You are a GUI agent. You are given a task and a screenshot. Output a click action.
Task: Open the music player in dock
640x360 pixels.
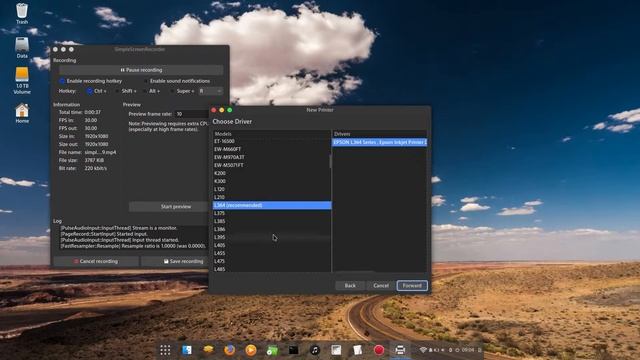(315, 350)
